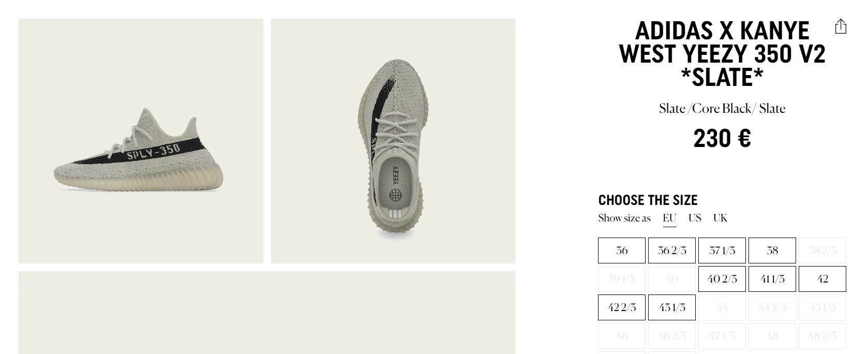868x354 pixels.
Task: Switch size display to UK
Action: pyautogui.click(x=720, y=218)
